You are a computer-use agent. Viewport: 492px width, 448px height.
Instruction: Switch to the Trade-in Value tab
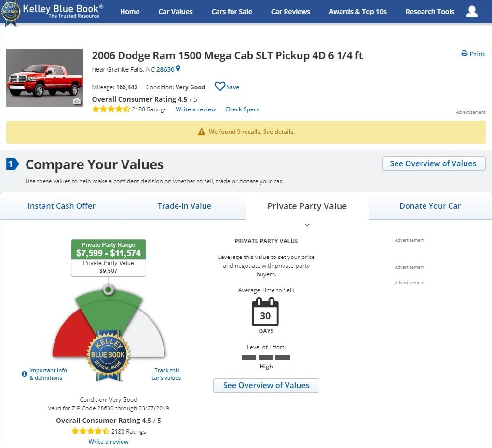pos(184,206)
